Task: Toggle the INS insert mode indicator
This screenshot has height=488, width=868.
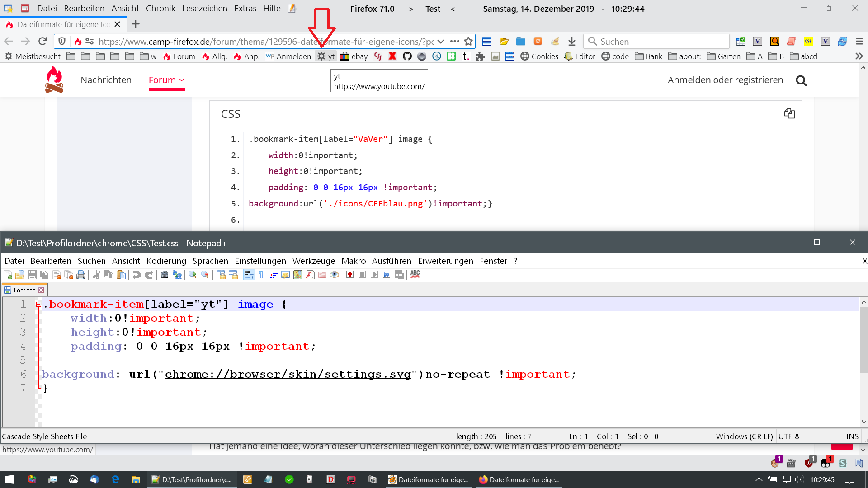Action: (852, 436)
